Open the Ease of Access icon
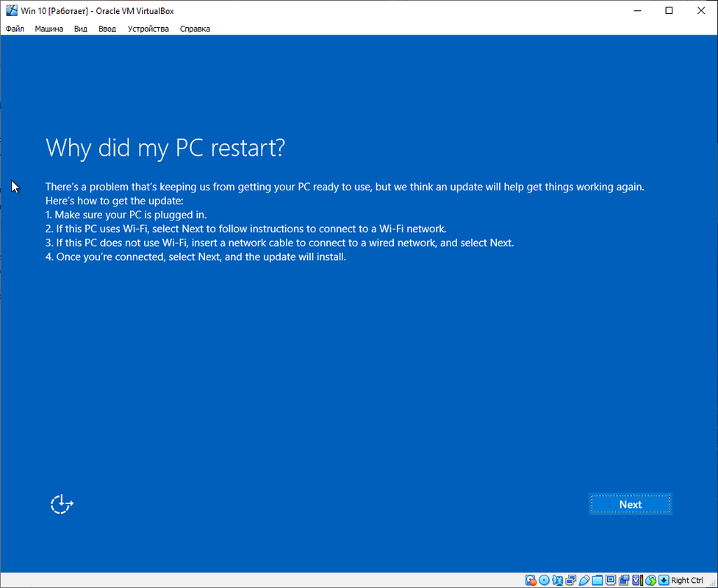Viewport: 718px width, 588px height. [x=62, y=504]
